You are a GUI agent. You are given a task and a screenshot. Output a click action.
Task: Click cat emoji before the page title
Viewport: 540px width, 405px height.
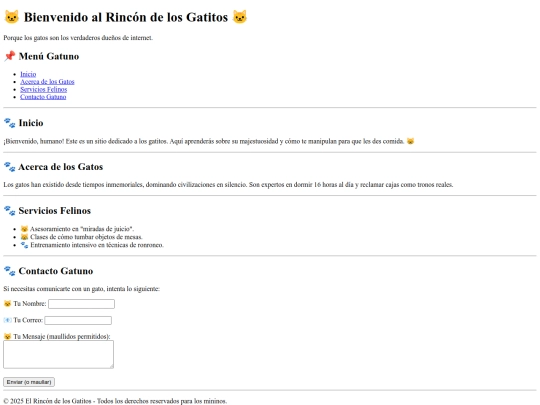(x=11, y=17)
